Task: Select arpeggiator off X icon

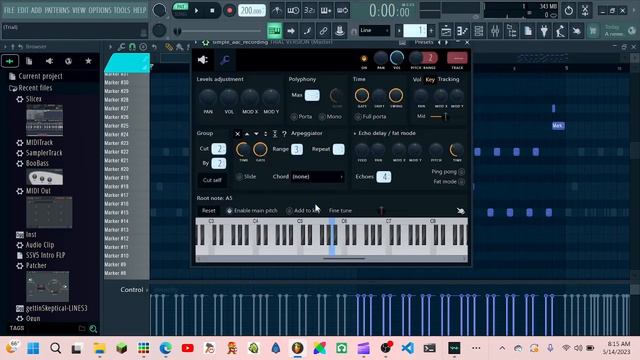Action: (x=238, y=133)
